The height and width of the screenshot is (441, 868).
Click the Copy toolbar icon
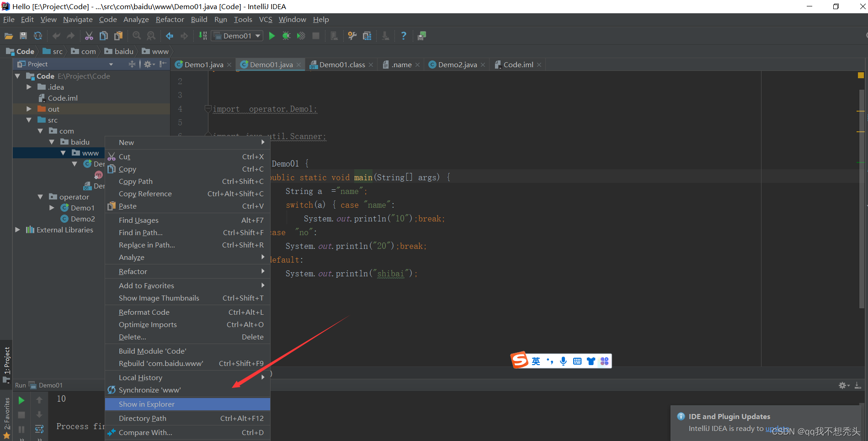(x=104, y=36)
